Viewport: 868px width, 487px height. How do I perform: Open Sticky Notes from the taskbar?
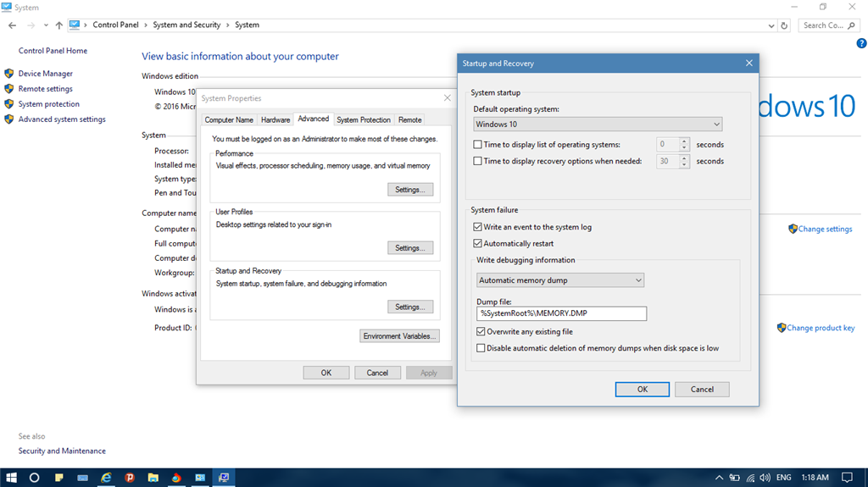pos(58,477)
